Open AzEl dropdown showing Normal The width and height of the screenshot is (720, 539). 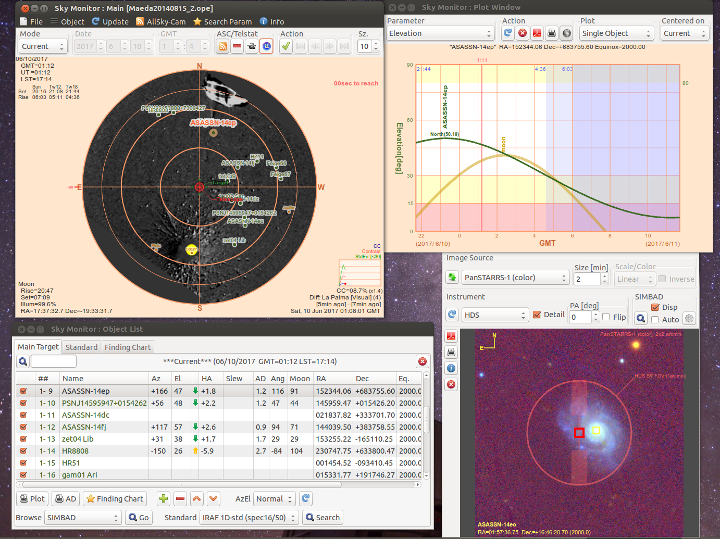(274, 499)
